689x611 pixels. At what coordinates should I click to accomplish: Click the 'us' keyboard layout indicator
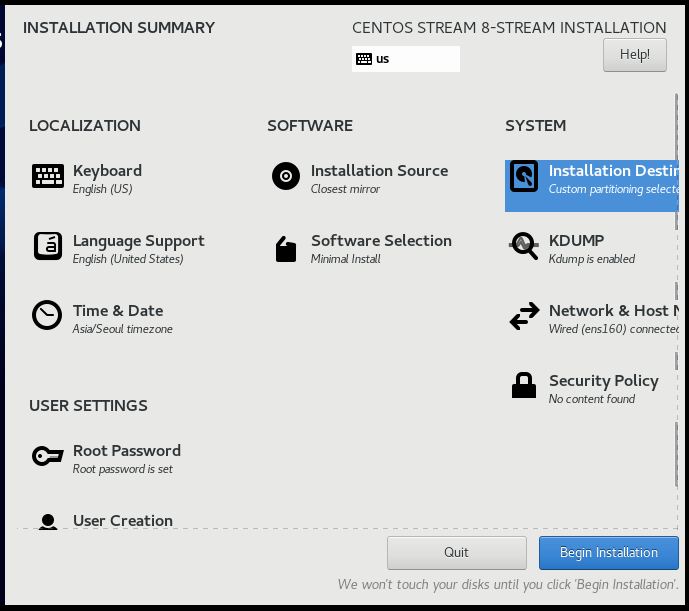[406, 59]
